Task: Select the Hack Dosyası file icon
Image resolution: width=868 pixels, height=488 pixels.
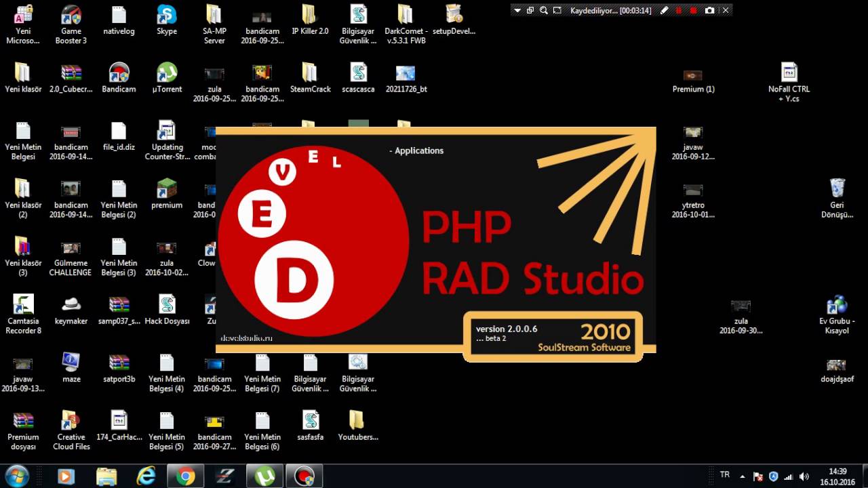Action: [167, 310]
